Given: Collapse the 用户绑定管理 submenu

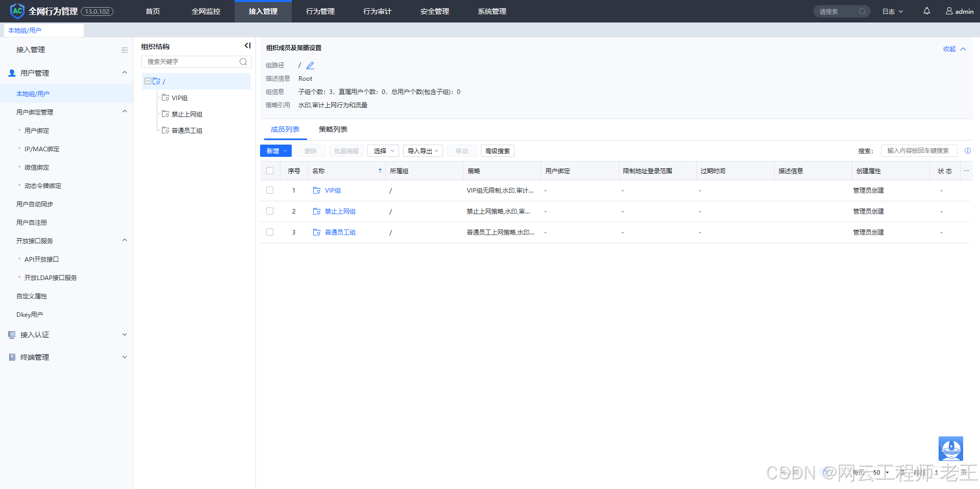Looking at the screenshot, I should [125, 111].
